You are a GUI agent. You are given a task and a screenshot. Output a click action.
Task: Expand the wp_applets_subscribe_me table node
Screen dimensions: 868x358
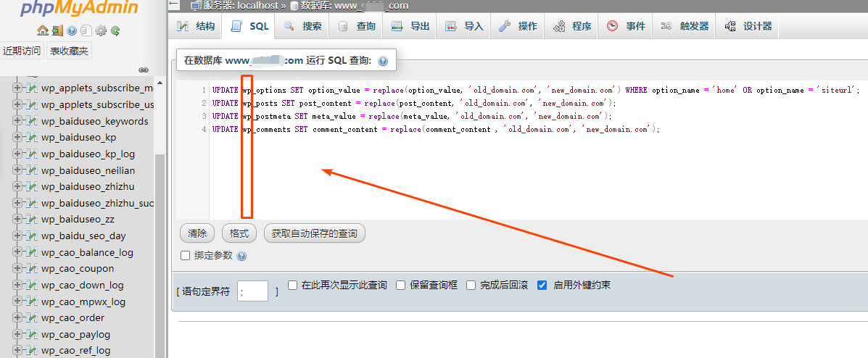[17, 88]
